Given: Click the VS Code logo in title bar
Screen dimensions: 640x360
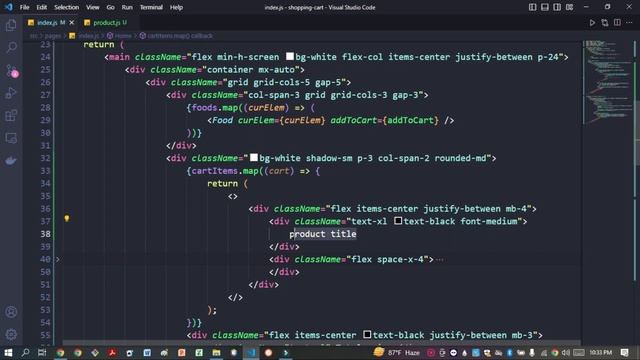Looking at the screenshot, I should tap(8, 7).
